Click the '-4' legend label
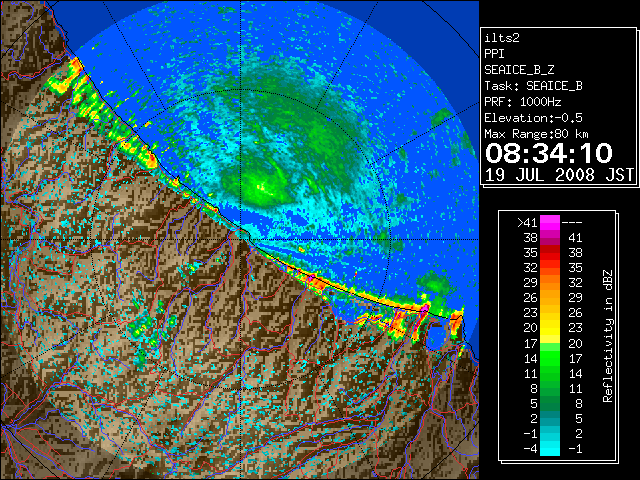640x480 pixels. point(530,449)
